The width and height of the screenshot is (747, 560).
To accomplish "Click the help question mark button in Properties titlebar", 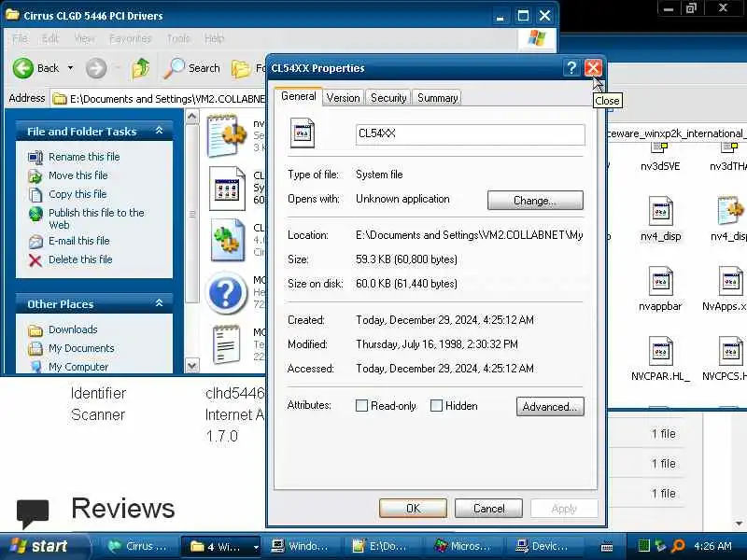I will 571,68.
